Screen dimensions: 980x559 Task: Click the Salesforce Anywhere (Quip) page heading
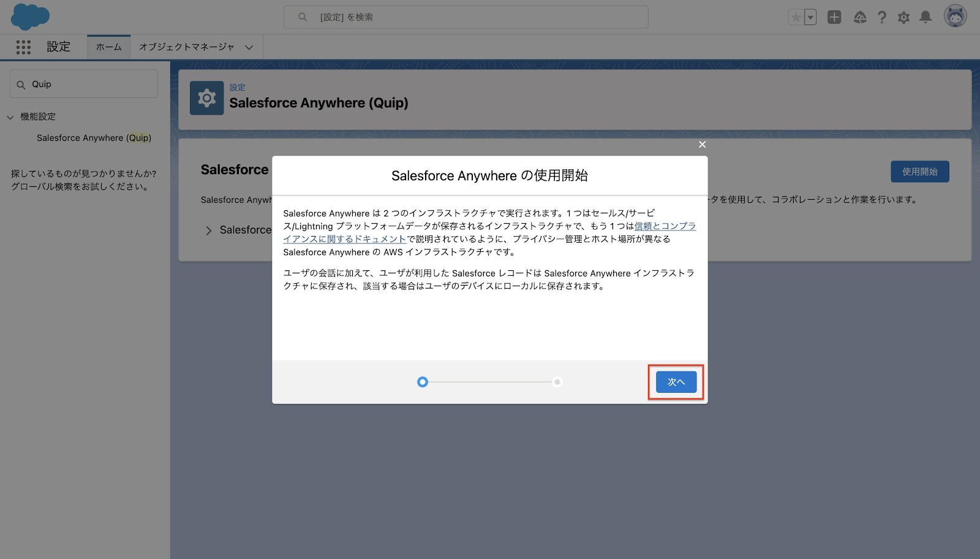pyautogui.click(x=318, y=103)
